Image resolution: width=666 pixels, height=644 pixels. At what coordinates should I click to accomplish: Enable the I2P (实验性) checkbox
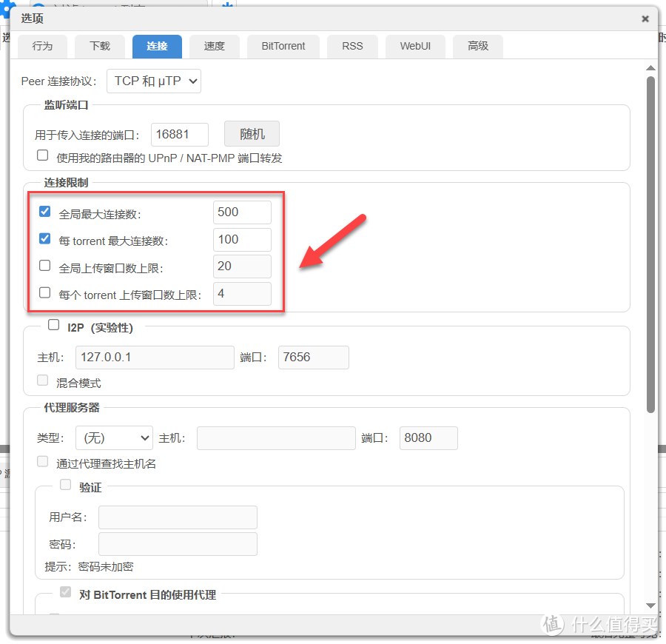[x=53, y=325]
